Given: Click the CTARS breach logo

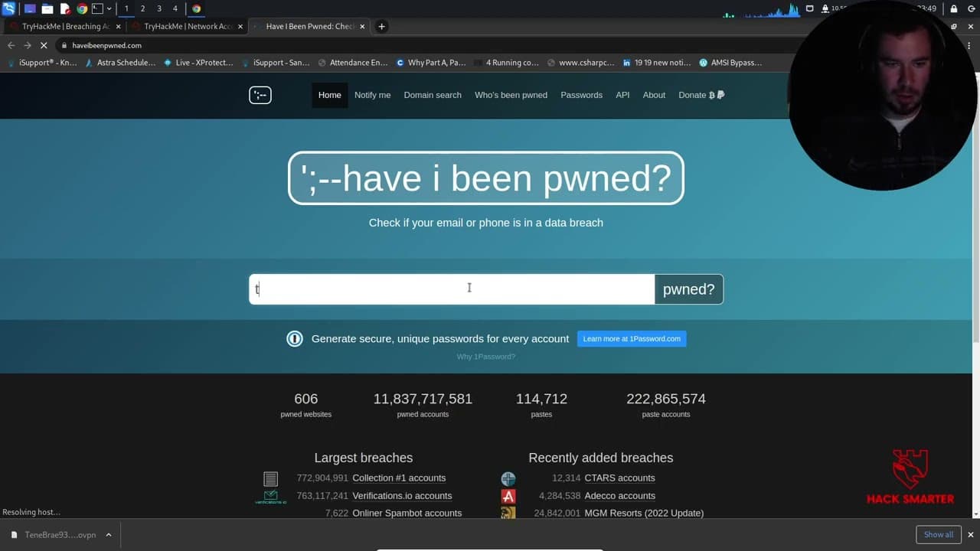Looking at the screenshot, I should 508,479.
